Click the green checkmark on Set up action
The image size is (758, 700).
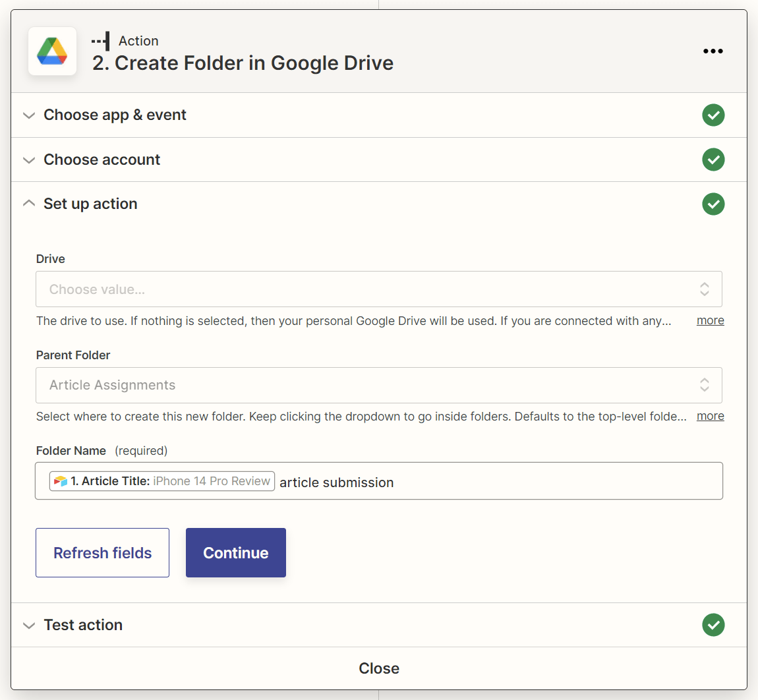(713, 204)
